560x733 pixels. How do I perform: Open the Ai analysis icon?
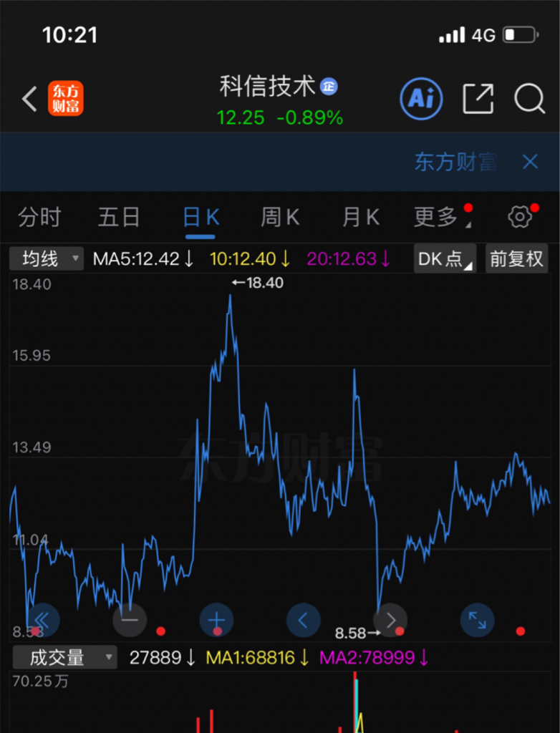pyautogui.click(x=421, y=99)
